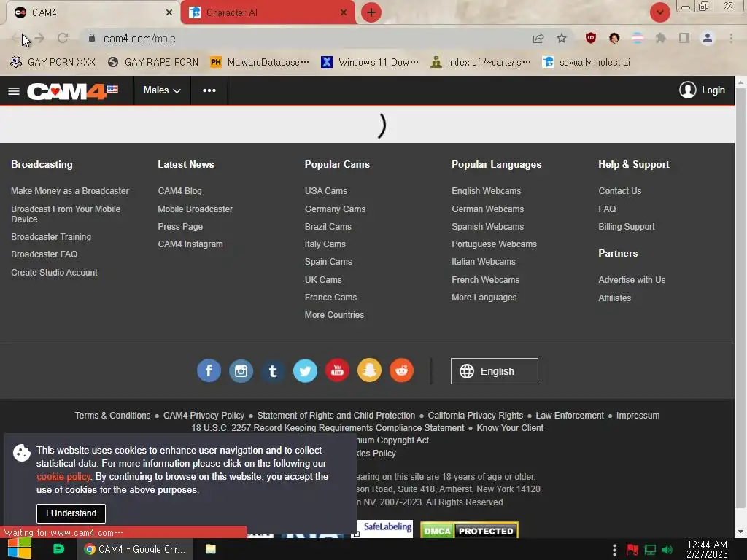
Task: Click the taskbar clock showing 12:44 AM
Action: 707,550
